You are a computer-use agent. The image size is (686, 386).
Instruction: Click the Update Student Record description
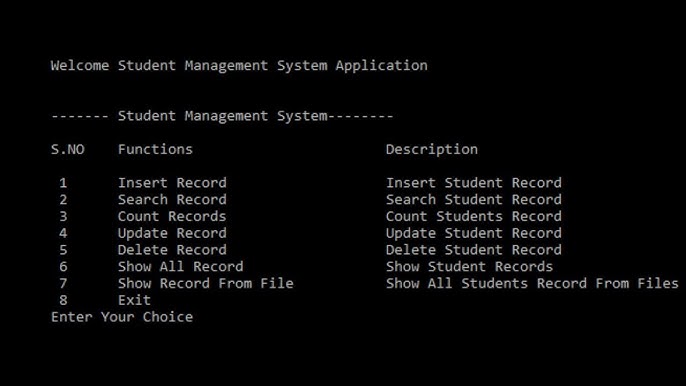[x=473, y=233]
